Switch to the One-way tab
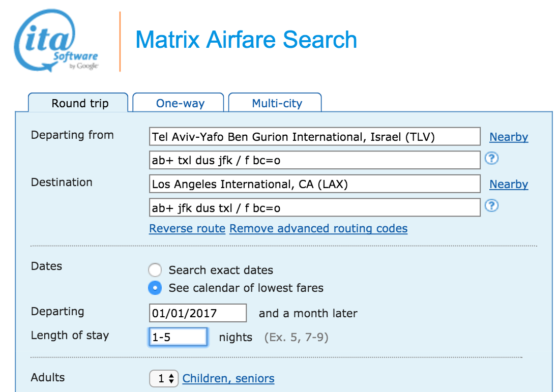558x392 pixels. [x=179, y=103]
